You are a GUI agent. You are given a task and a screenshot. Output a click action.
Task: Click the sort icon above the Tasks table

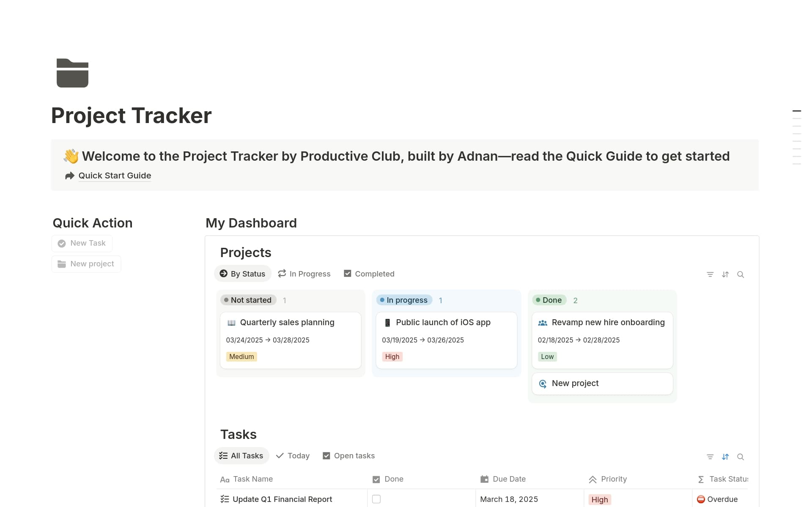pos(726,457)
